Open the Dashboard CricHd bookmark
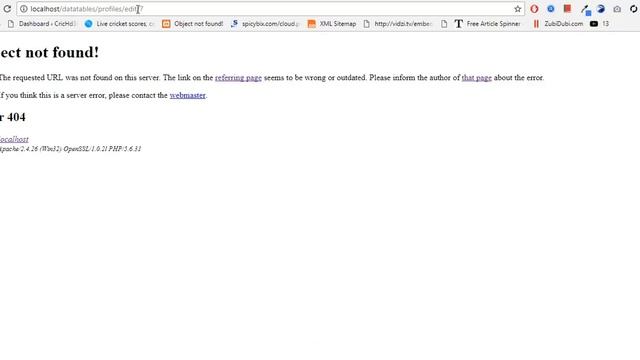This screenshot has width=640, height=360. point(42,24)
